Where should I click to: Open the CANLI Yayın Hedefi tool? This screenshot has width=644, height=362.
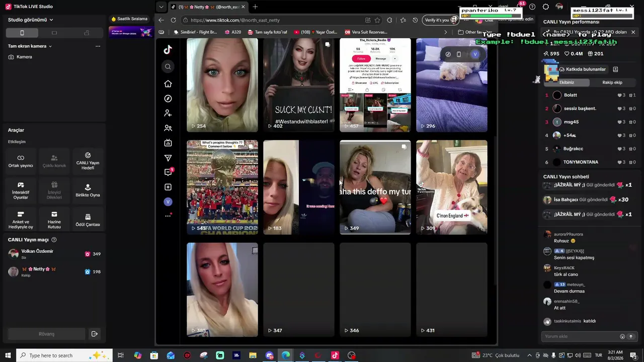tap(88, 161)
